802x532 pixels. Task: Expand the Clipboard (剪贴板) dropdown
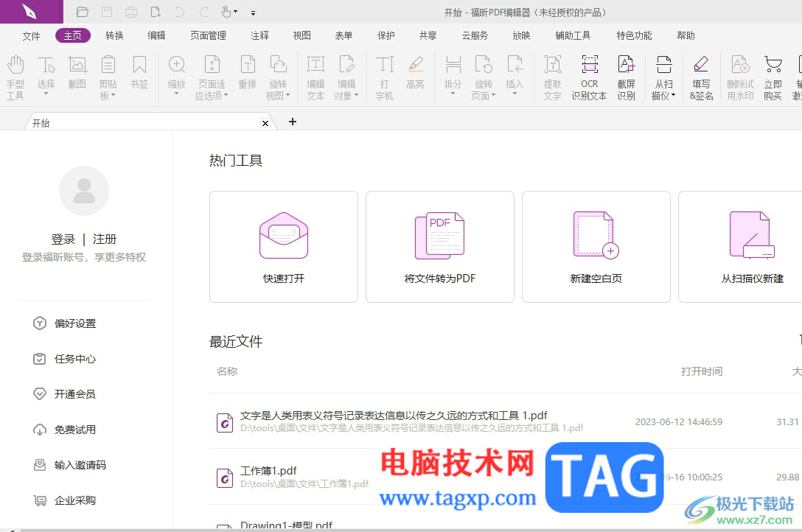(113, 95)
